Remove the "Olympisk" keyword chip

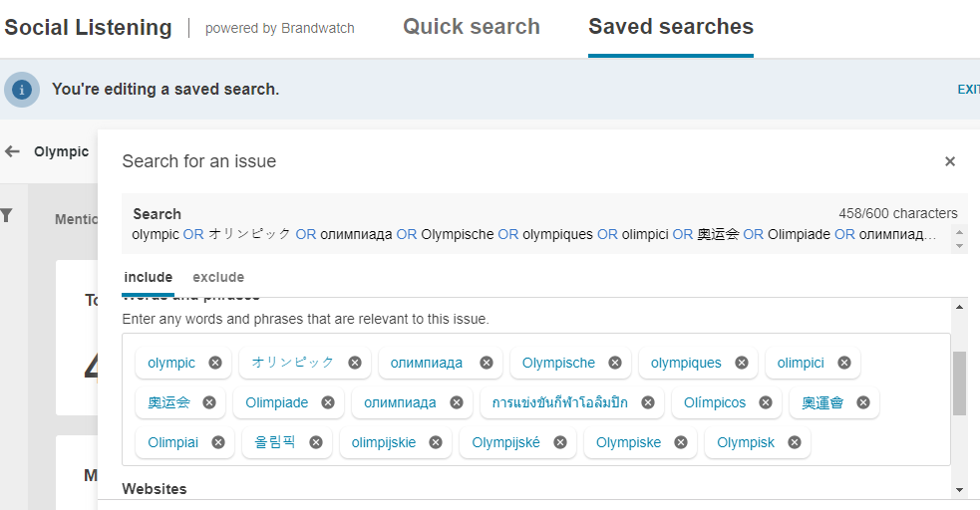point(795,442)
